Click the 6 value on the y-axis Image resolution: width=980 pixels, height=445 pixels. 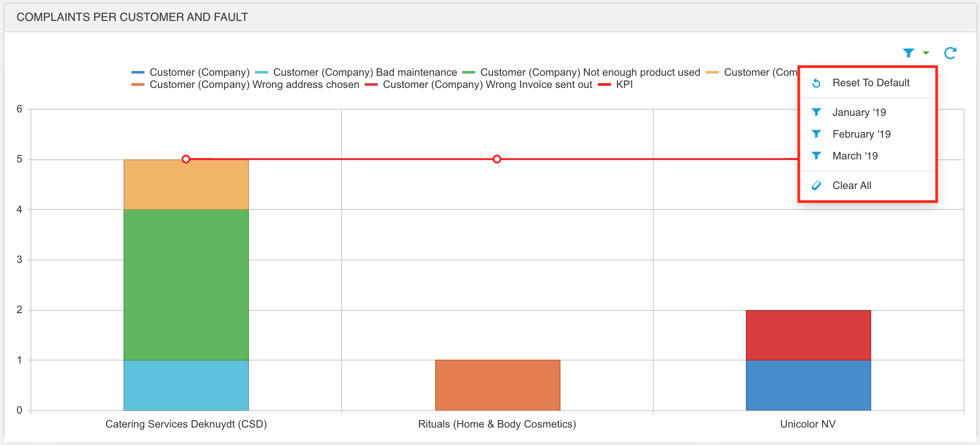(19, 109)
